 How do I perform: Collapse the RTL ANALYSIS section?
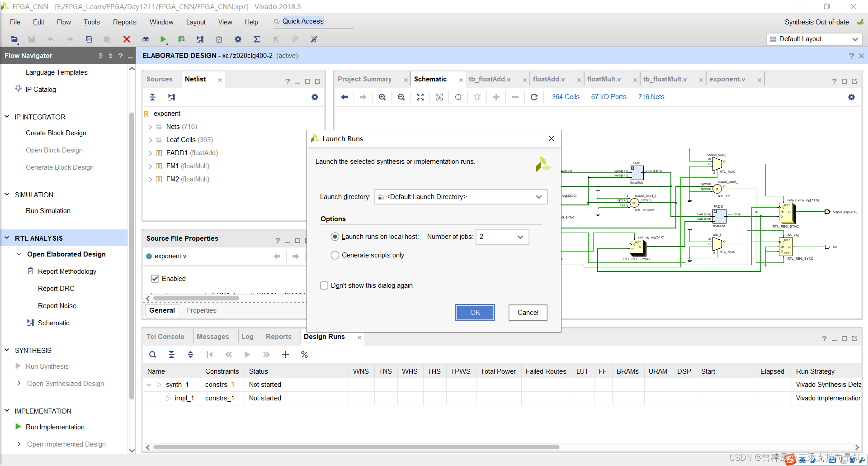7,238
